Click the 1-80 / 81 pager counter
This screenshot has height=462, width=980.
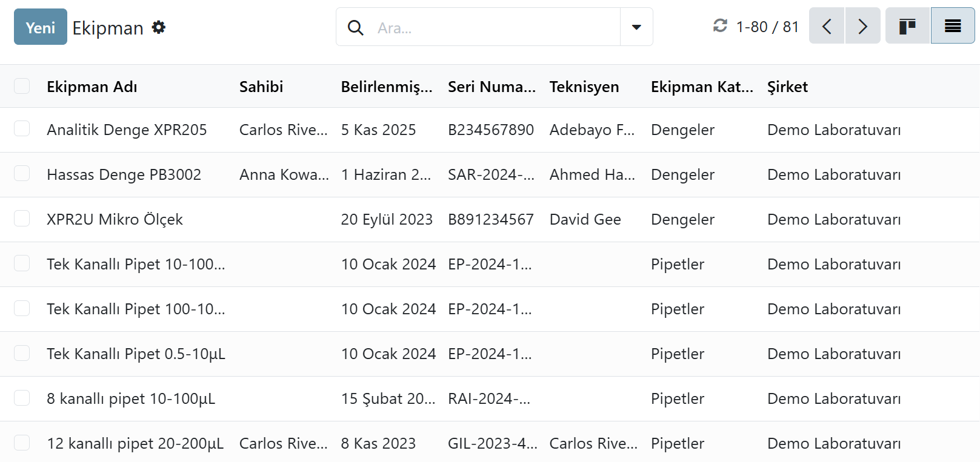tap(767, 27)
